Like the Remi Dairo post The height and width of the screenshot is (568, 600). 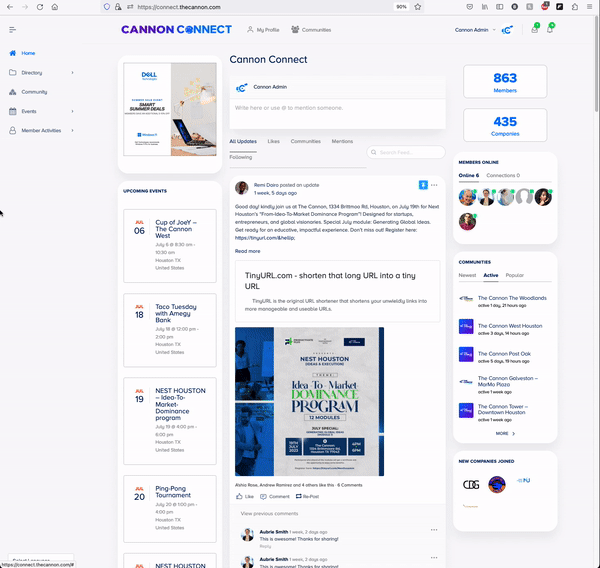pos(245,496)
